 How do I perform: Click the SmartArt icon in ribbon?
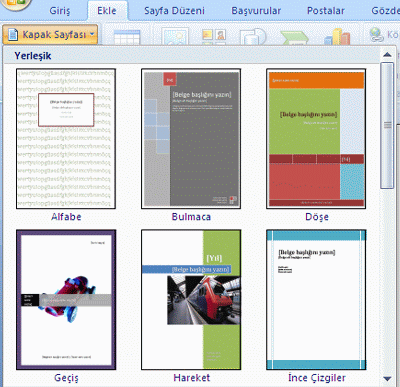coord(294,37)
